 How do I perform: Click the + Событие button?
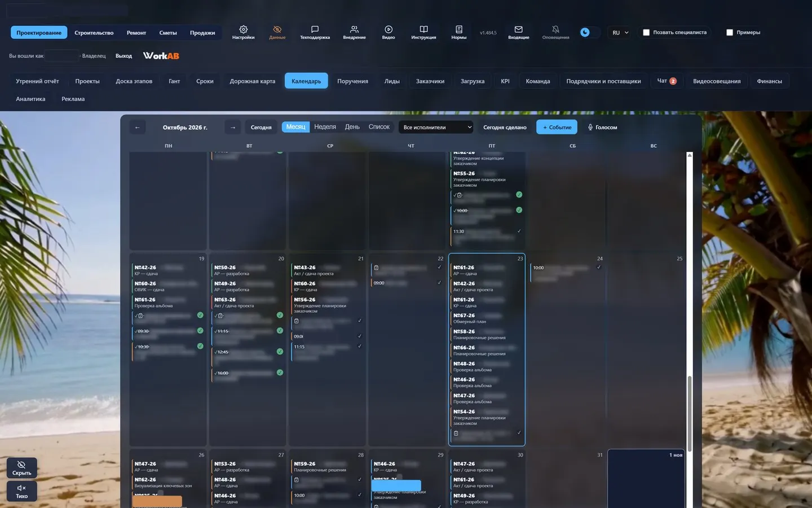click(557, 128)
